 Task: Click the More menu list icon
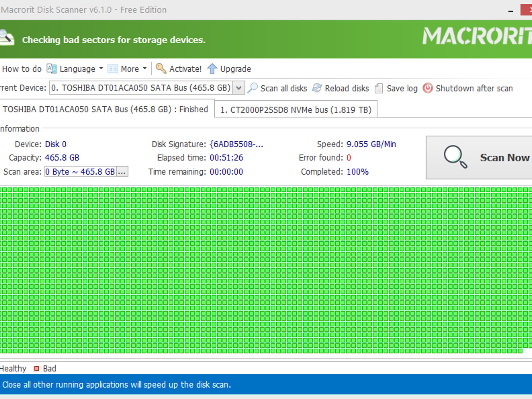[113, 69]
